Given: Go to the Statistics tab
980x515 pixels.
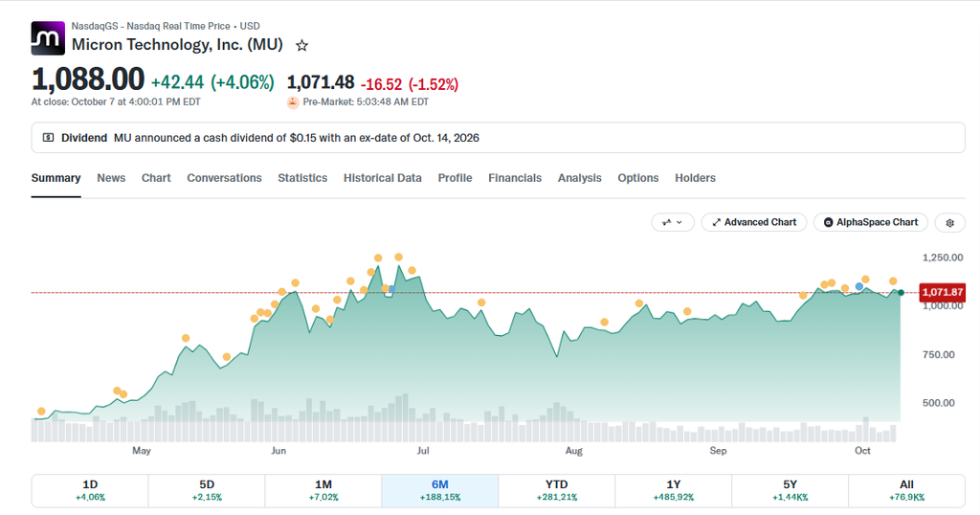Looking at the screenshot, I should coord(302,178).
